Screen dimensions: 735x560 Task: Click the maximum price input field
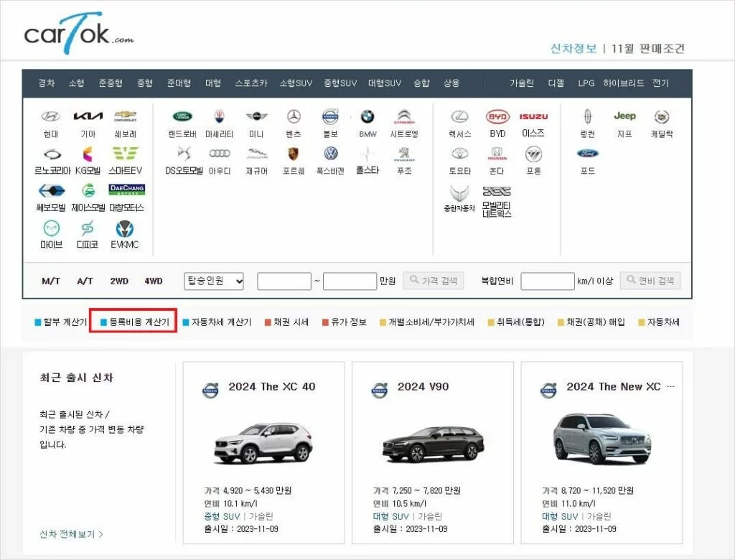click(350, 281)
